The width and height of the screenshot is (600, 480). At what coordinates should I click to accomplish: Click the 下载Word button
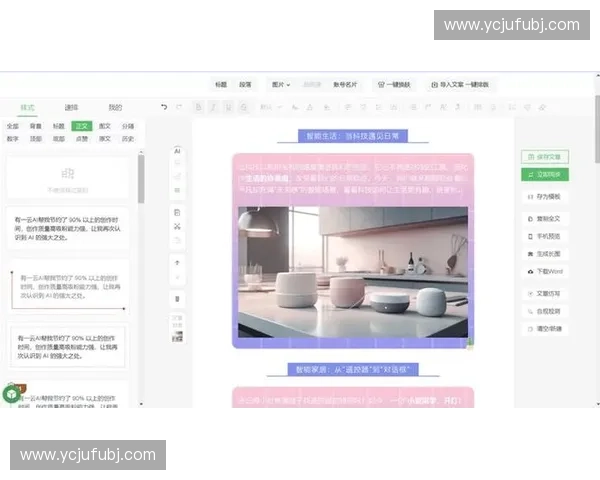pyautogui.click(x=545, y=272)
